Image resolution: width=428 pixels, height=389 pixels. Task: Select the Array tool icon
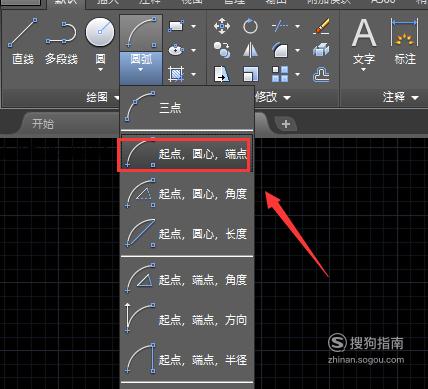point(280,74)
